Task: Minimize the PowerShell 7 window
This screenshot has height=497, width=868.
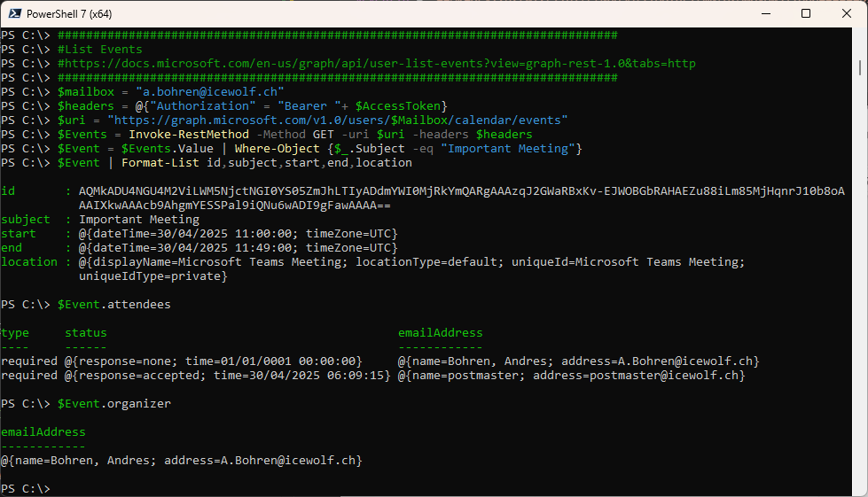Action: click(x=766, y=14)
